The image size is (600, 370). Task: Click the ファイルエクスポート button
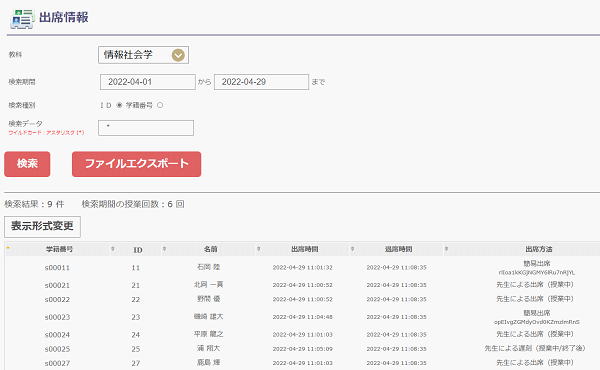(x=136, y=164)
